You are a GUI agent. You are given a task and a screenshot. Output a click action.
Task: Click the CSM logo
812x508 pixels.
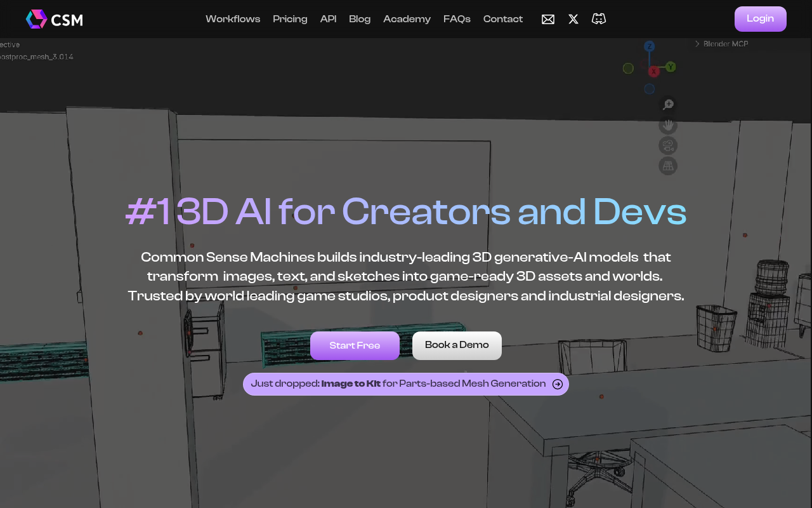pos(54,19)
